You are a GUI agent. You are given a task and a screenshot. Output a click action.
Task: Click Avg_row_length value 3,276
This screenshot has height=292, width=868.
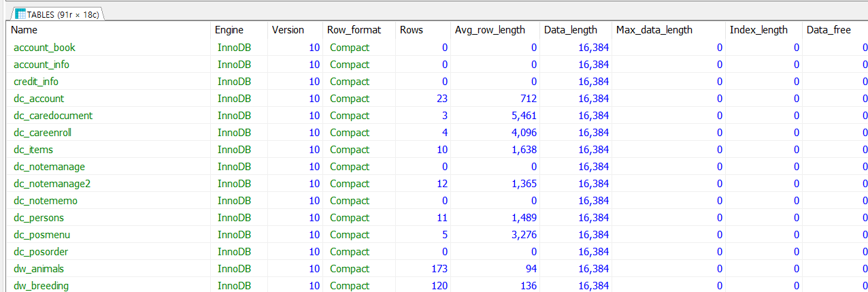[524, 235]
